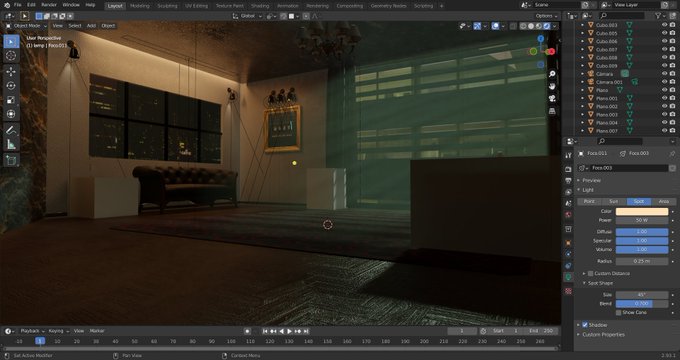Enable the Custom Distance checkbox

pos(590,274)
